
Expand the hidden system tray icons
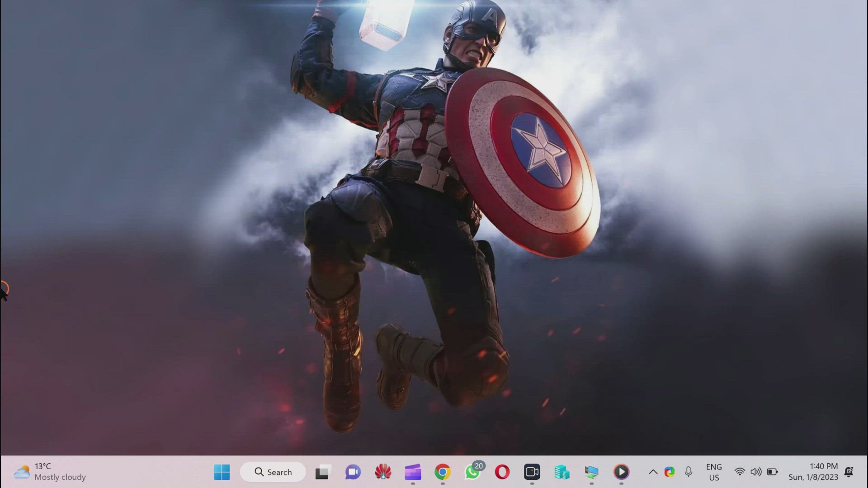click(x=653, y=472)
